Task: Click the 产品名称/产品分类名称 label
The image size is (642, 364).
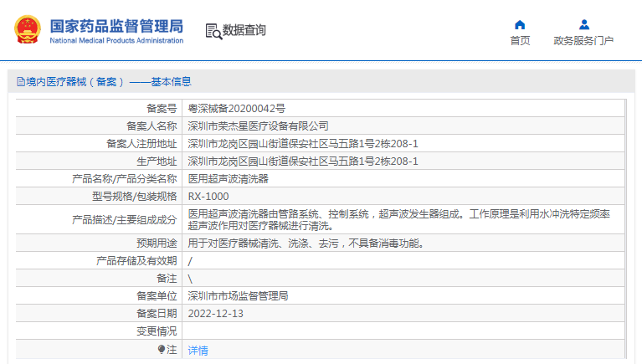Action: pyautogui.click(x=125, y=179)
